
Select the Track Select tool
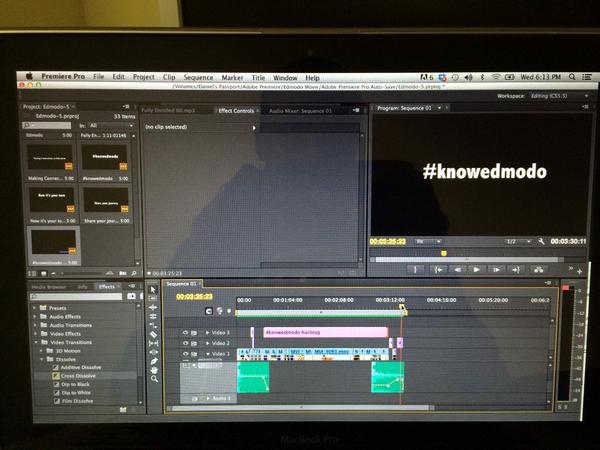pyautogui.click(x=153, y=298)
